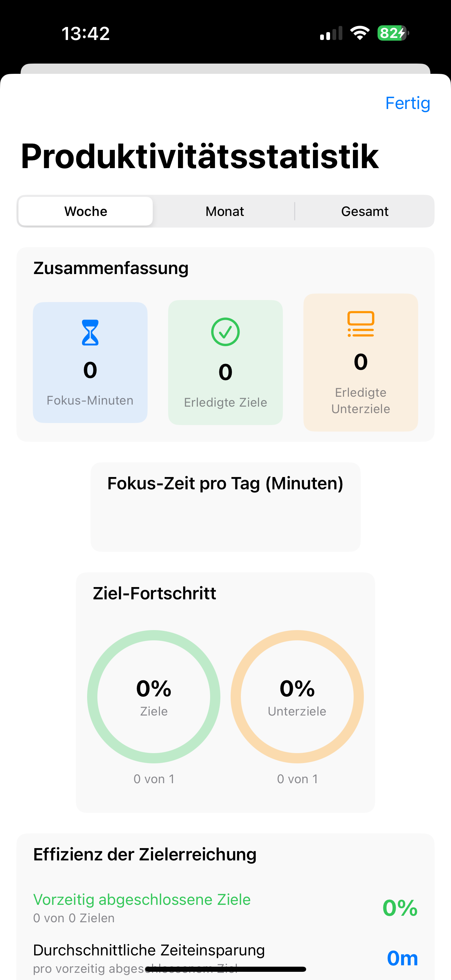This screenshot has width=451, height=980.
Task: Tap the green Ziele progress ring
Action: click(x=154, y=696)
